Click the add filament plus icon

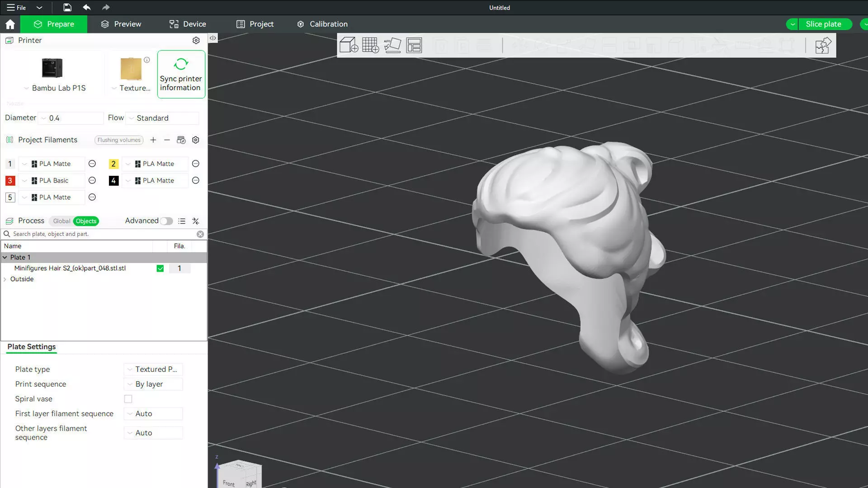pyautogui.click(x=153, y=140)
